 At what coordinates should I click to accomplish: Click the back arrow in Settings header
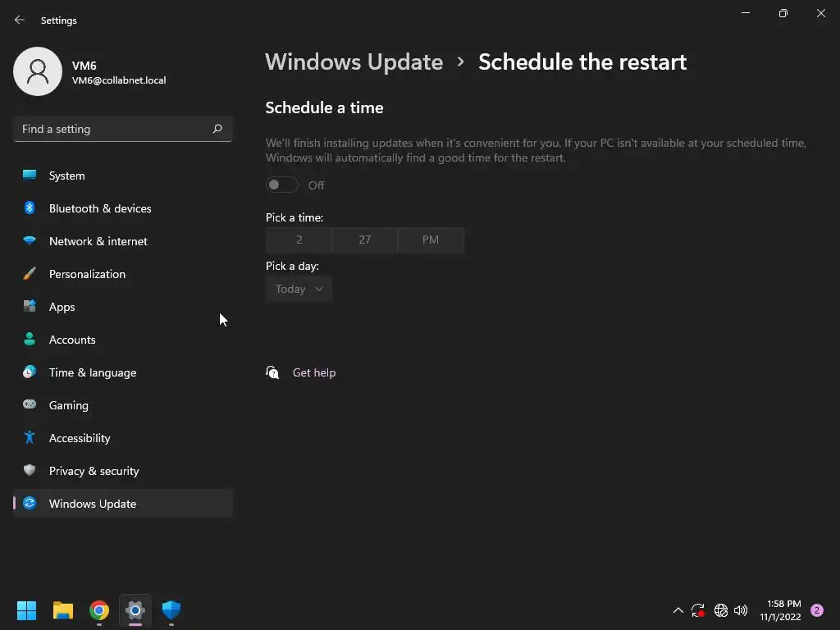(20, 20)
